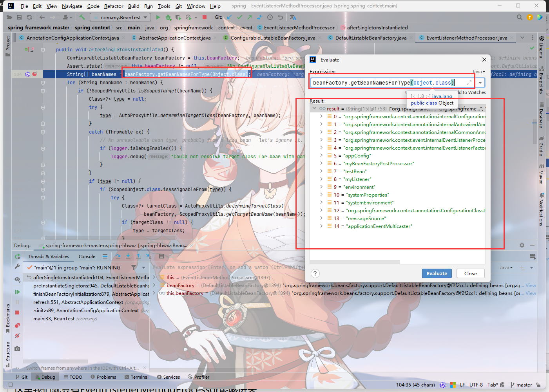Click the horizontal scrollbar in Evaluate result pane

click(355, 262)
